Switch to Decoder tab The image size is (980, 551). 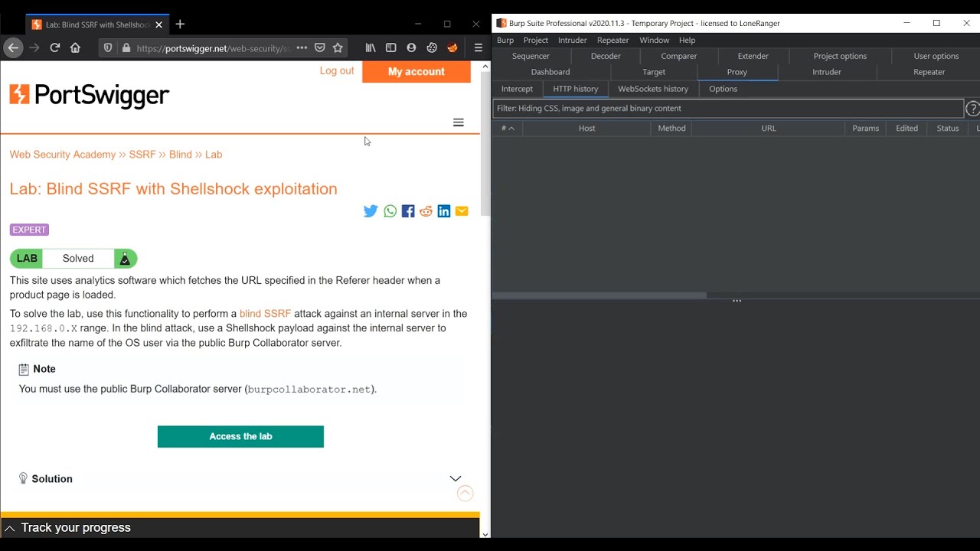pos(606,56)
